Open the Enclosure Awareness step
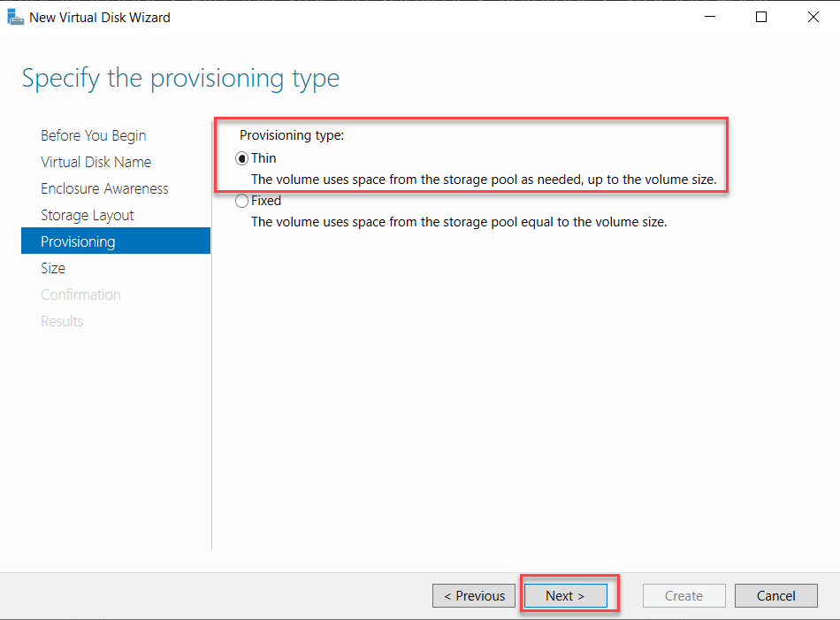The width and height of the screenshot is (840, 620). [104, 188]
